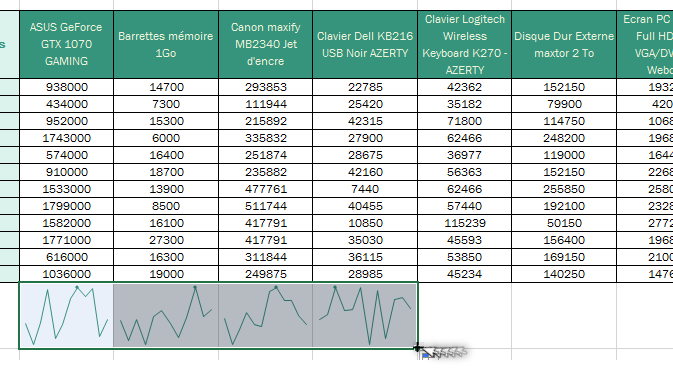Select cell with value 434000
673x378 pixels.
[67, 104]
